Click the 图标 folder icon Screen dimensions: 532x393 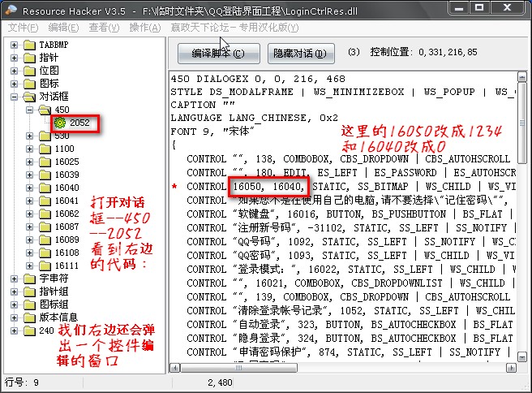(x=30, y=84)
